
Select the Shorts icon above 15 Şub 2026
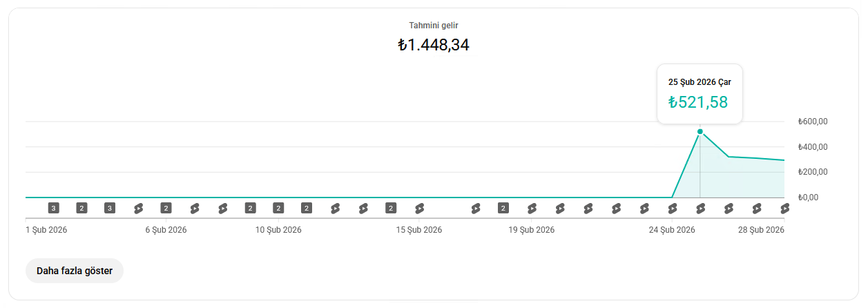pos(419,208)
